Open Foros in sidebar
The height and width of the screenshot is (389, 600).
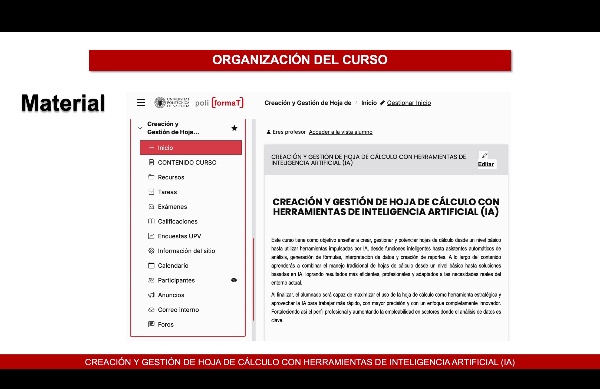[x=166, y=324]
